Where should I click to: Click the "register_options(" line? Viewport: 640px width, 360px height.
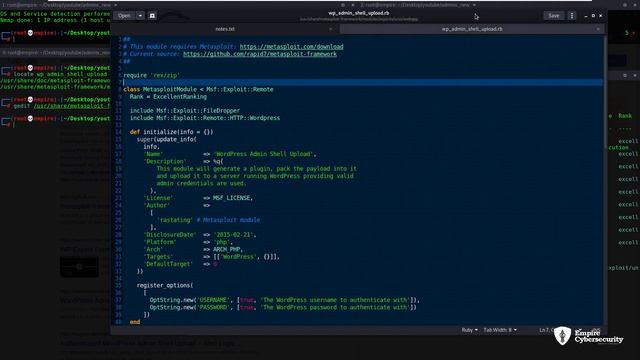click(165, 285)
